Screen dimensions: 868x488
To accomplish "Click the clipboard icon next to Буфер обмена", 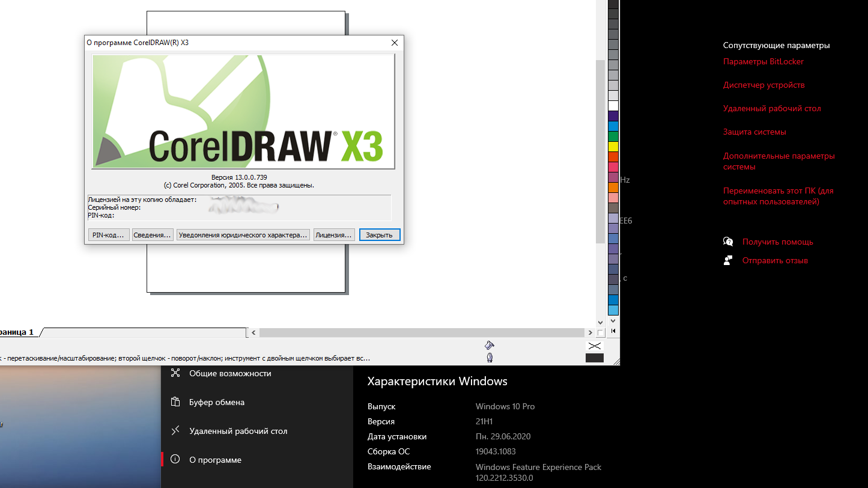I will tap(175, 402).
